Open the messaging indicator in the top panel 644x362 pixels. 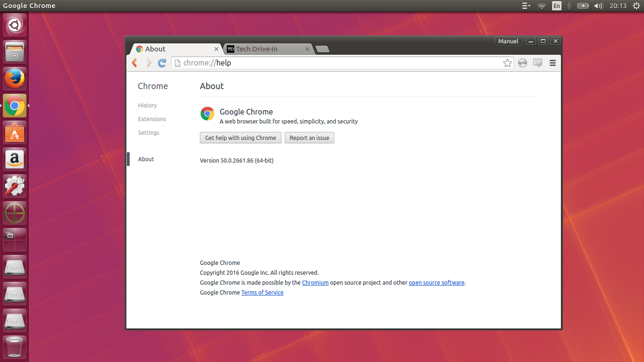pos(525,6)
